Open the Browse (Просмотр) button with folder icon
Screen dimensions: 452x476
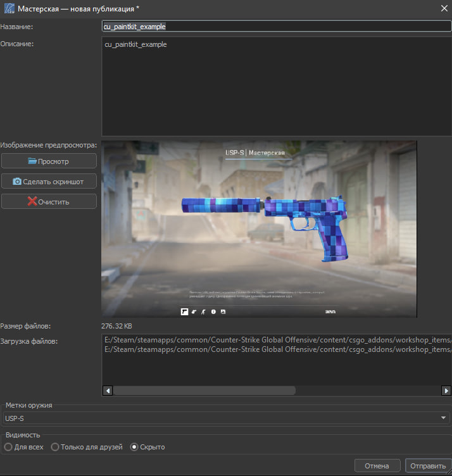click(x=49, y=161)
